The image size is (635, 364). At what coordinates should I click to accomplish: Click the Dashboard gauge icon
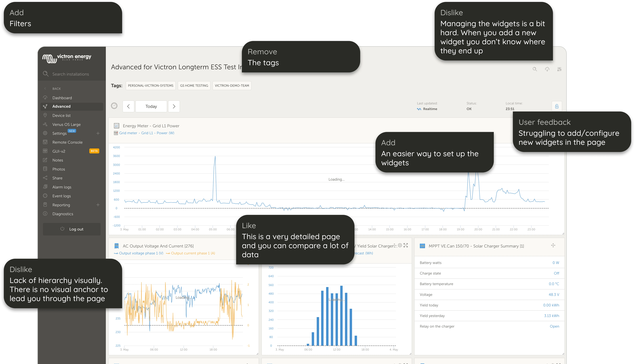(45, 98)
